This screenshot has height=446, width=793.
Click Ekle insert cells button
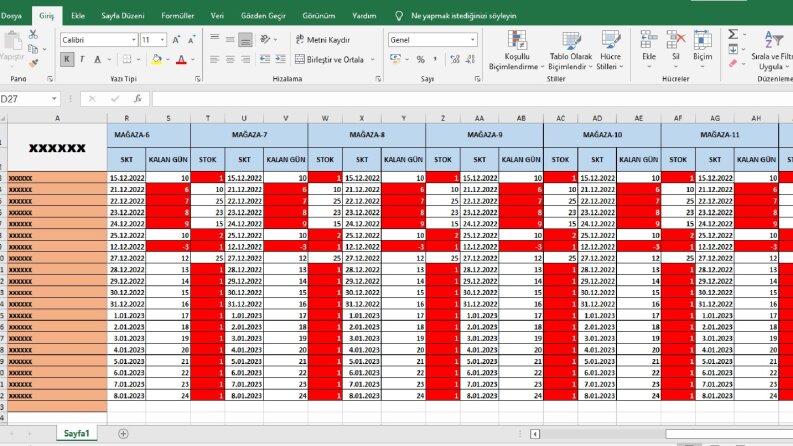tap(649, 50)
